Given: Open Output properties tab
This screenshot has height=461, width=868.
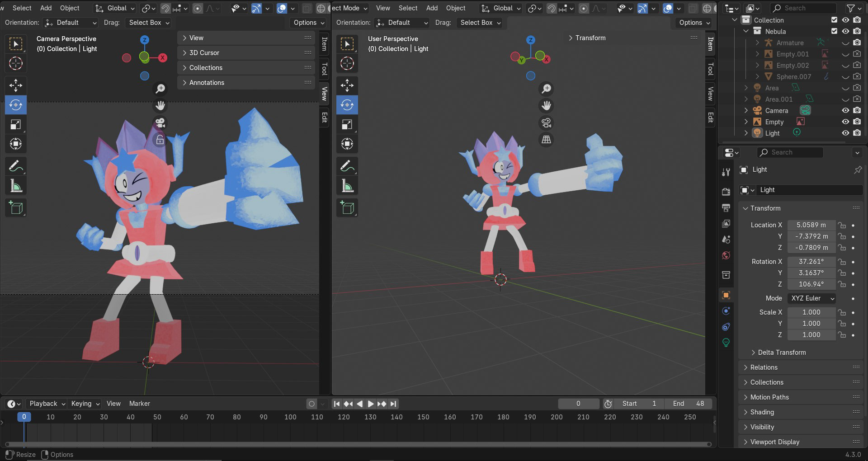Looking at the screenshot, I should click(x=726, y=207).
